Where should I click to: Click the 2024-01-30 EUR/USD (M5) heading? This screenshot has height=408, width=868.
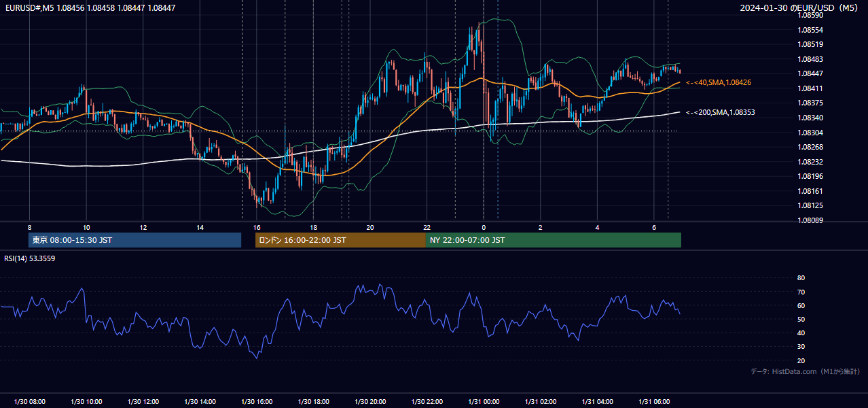coord(800,7)
